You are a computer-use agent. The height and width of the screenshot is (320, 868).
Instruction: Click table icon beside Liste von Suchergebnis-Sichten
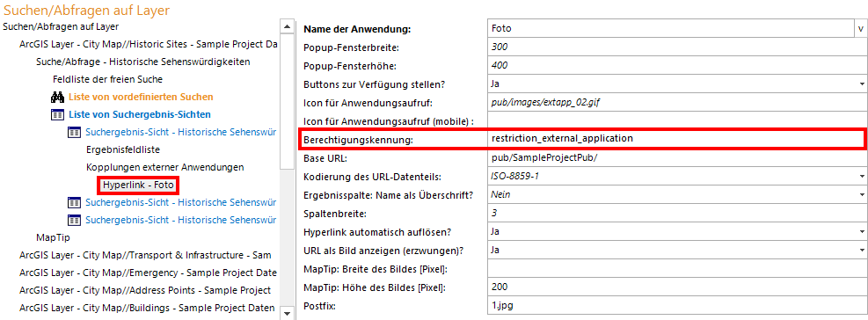click(57, 114)
